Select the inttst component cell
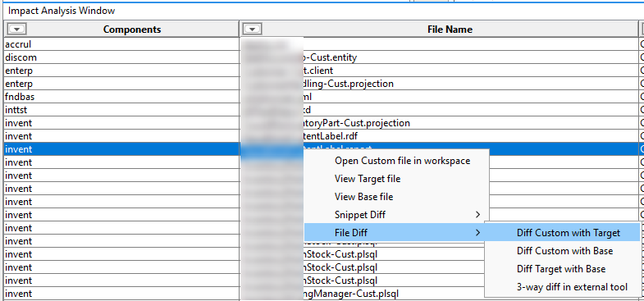 (x=121, y=110)
